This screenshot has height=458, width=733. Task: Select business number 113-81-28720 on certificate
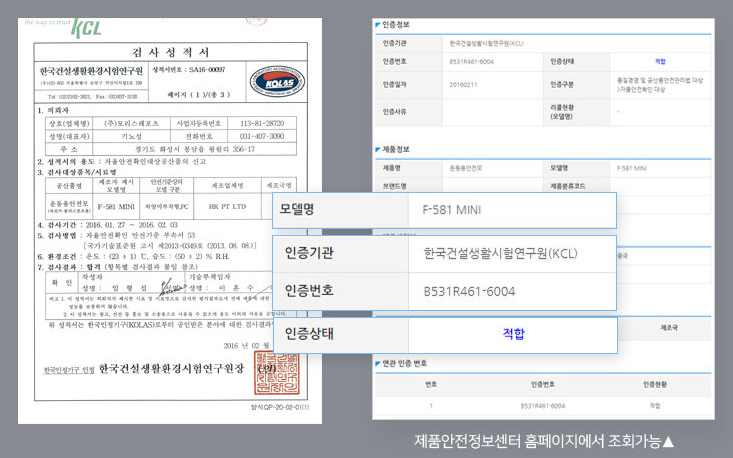[x=262, y=123]
